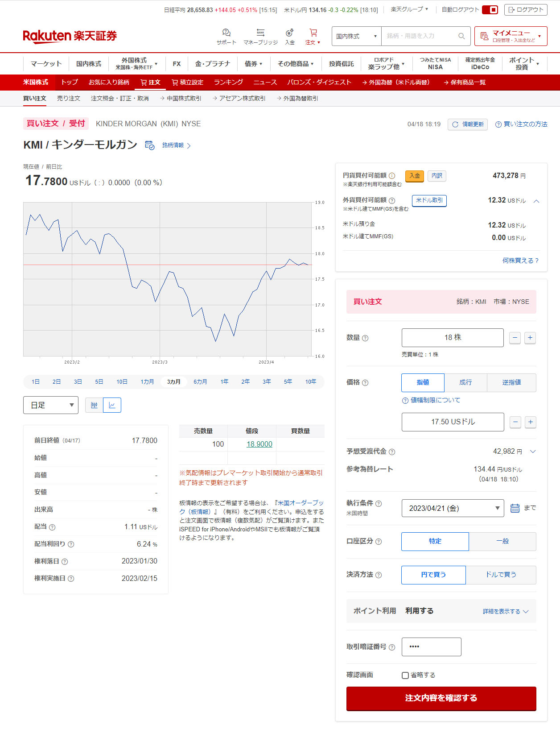Toggle the auto logout (自動ログアウト) switch
The width and height of the screenshot is (560, 729).
[x=490, y=10]
